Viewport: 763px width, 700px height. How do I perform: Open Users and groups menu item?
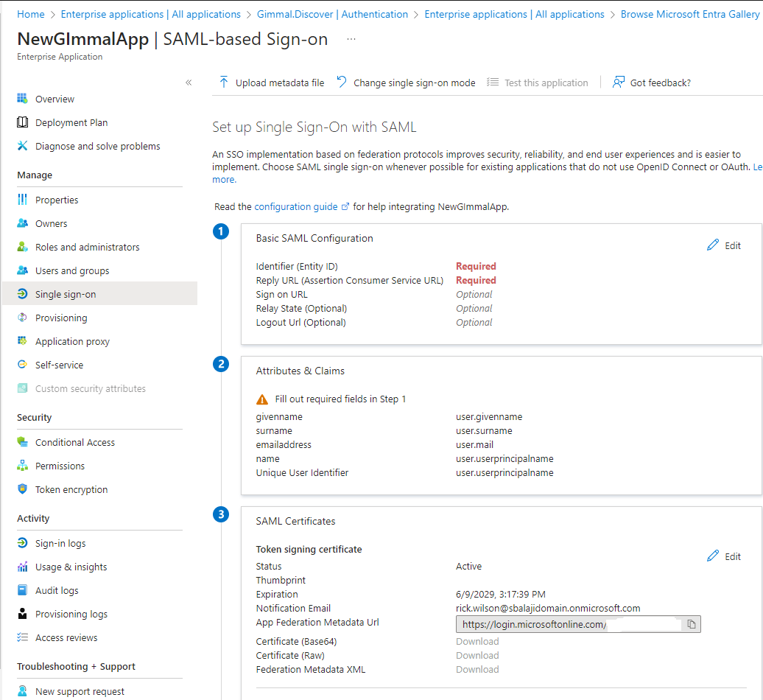click(x=72, y=270)
